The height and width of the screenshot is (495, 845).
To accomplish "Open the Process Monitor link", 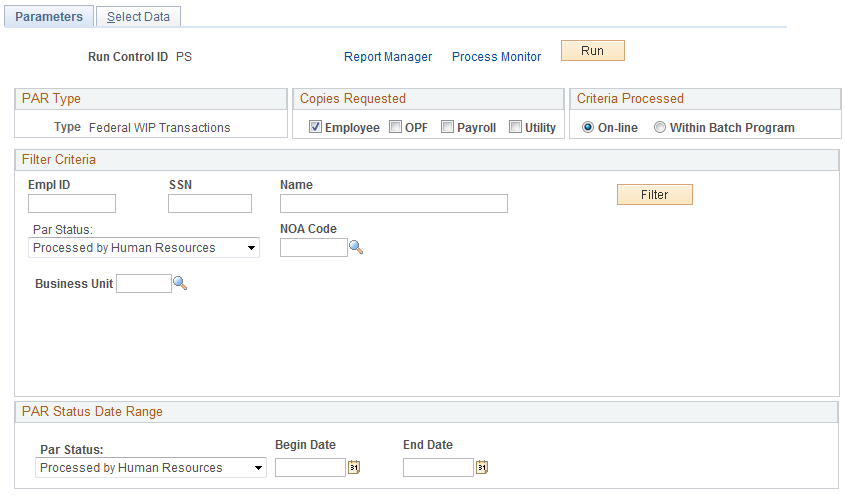I will point(496,57).
